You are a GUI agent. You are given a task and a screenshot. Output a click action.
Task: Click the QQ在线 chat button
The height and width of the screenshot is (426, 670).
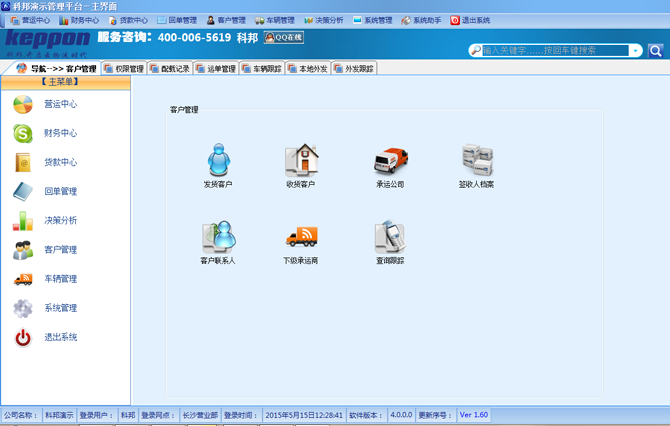click(x=284, y=38)
